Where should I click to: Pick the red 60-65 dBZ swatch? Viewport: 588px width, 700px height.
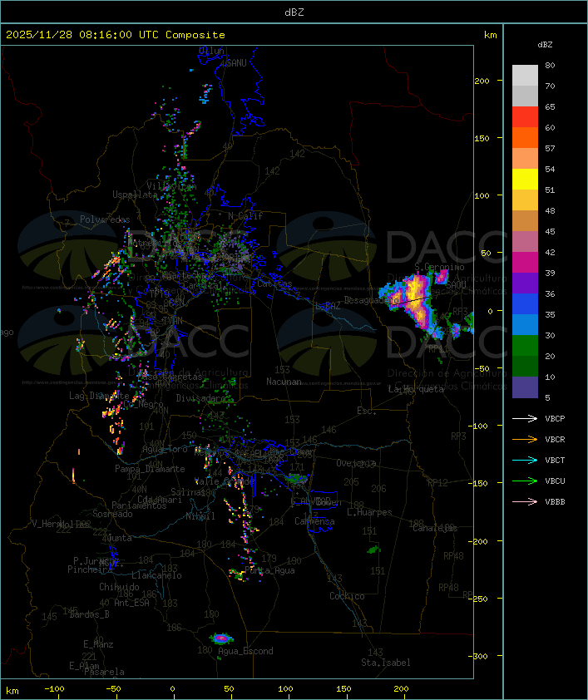[x=525, y=117]
